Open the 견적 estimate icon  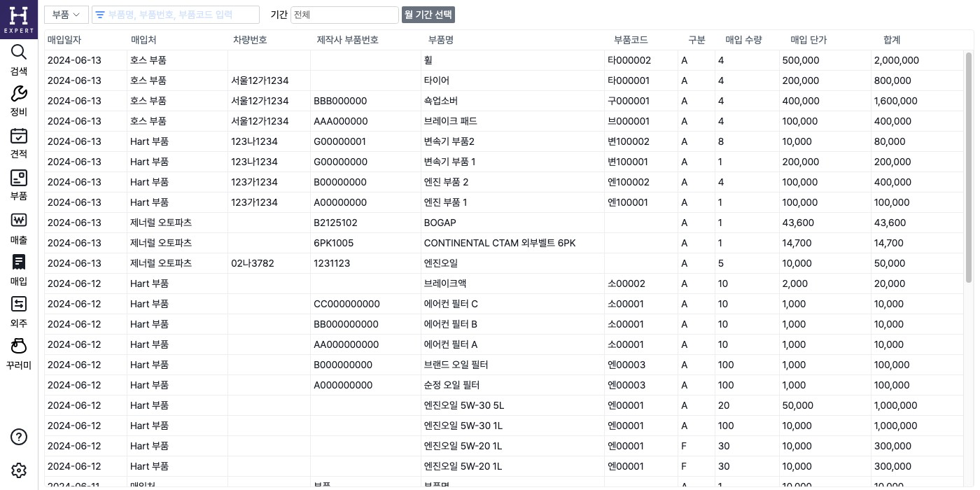tap(19, 143)
